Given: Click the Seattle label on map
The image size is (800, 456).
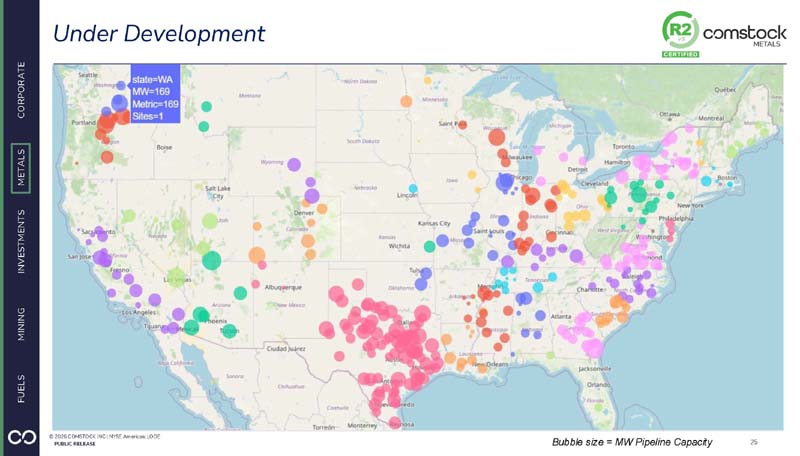Looking at the screenshot, I should pyautogui.click(x=88, y=75).
